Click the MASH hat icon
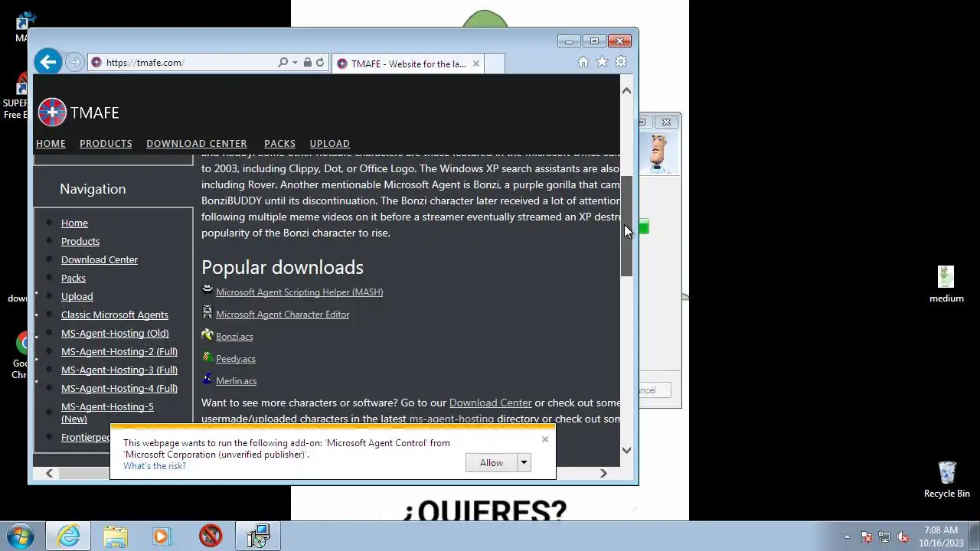This screenshot has width=980, height=551. [207, 290]
